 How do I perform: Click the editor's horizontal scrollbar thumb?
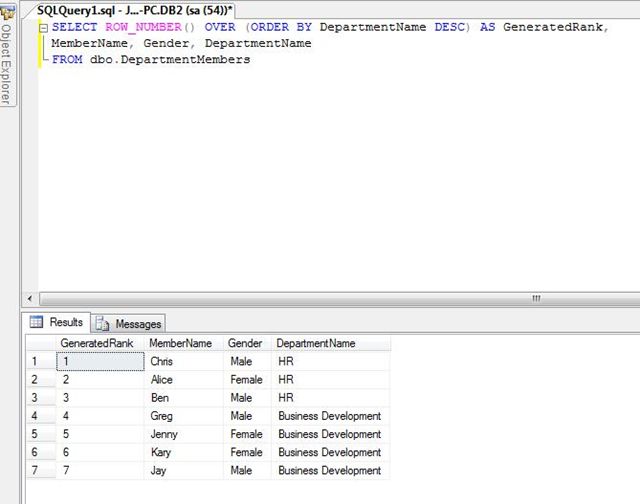coord(536,298)
